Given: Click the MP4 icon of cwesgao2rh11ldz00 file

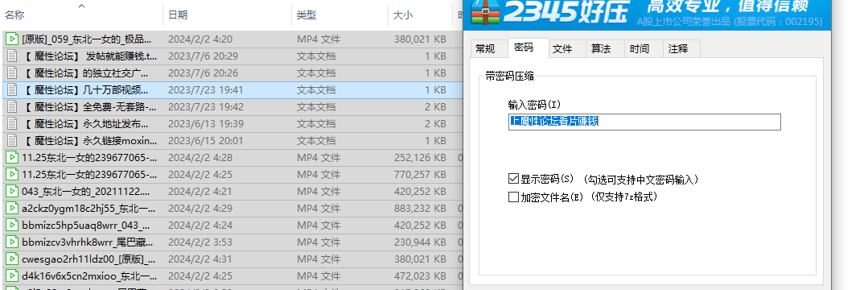Looking at the screenshot, I should [11, 259].
